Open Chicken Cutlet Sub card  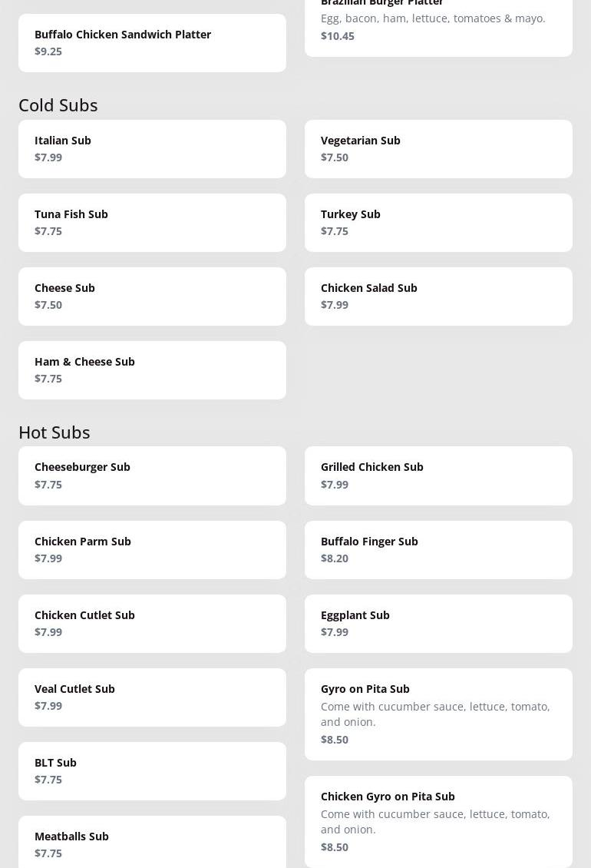coord(152,623)
